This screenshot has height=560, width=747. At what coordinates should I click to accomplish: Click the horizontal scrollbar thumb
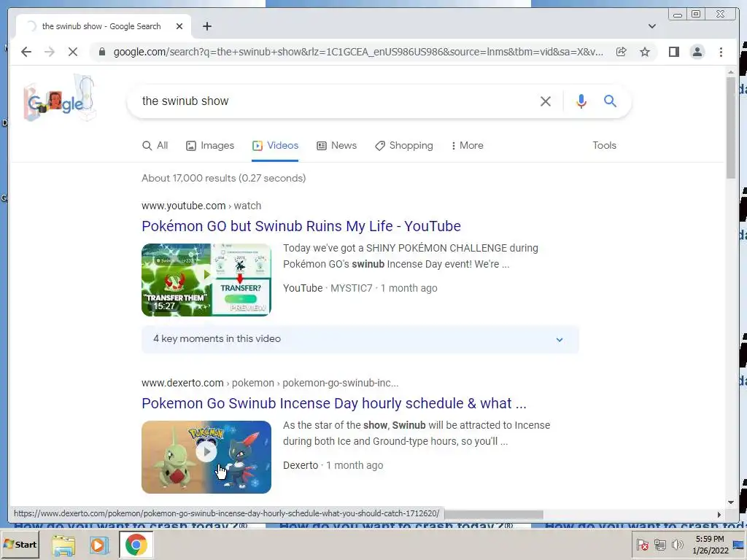click(493, 515)
